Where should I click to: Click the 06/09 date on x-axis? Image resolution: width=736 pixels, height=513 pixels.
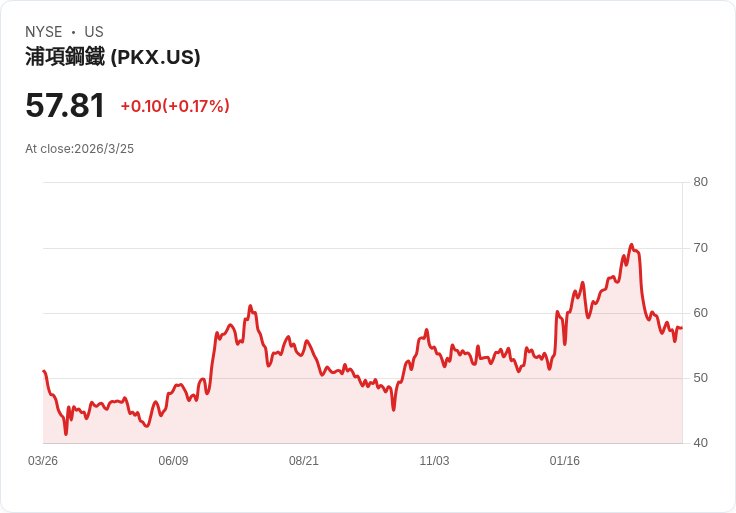tap(173, 461)
